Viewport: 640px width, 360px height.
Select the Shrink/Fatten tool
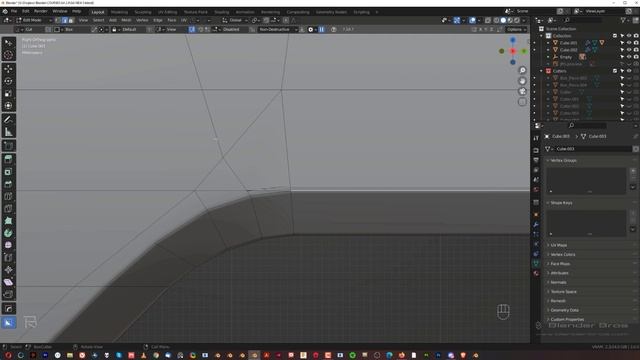point(8,270)
